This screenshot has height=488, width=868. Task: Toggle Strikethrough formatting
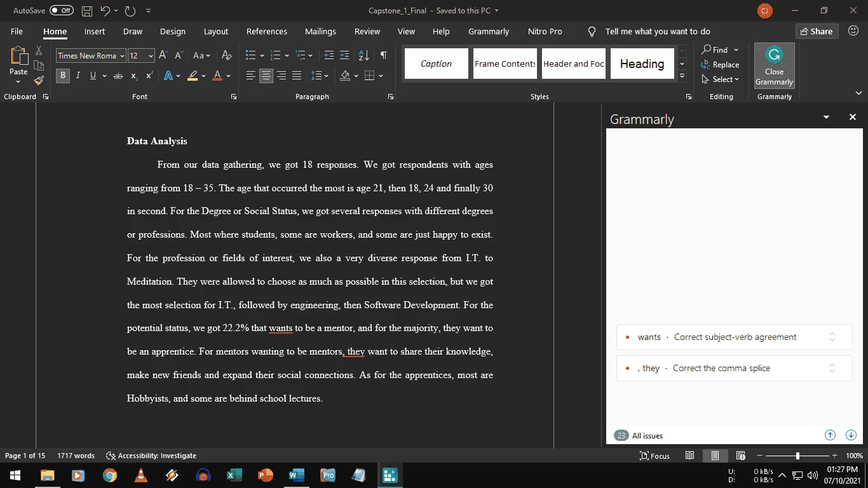coord(118,76)
